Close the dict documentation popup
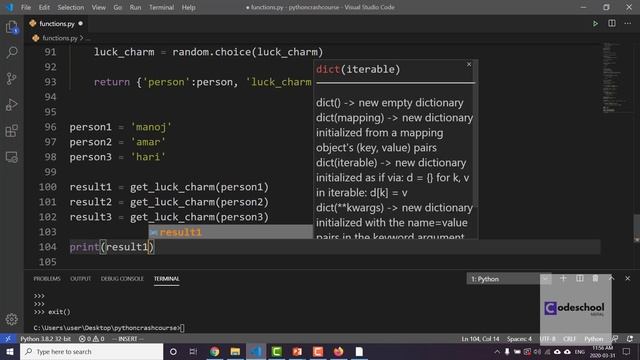Screen dimensions: 640x360 click(x=469, y=64)
